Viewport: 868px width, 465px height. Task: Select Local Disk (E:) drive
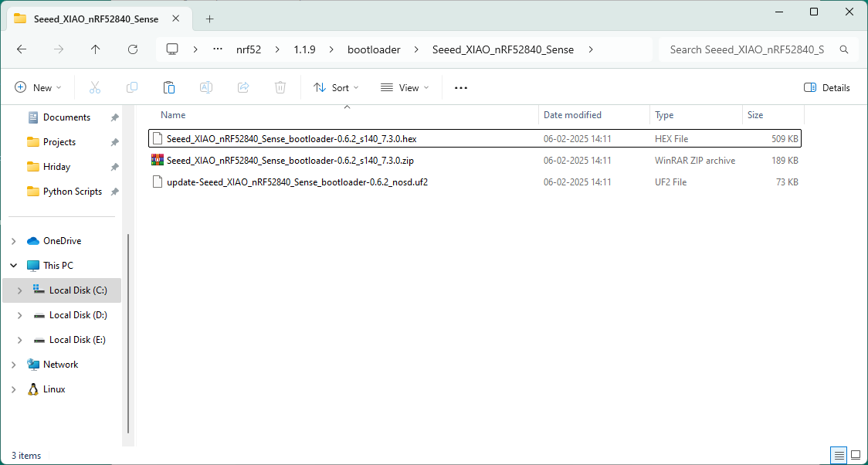(x=77, y=340)
